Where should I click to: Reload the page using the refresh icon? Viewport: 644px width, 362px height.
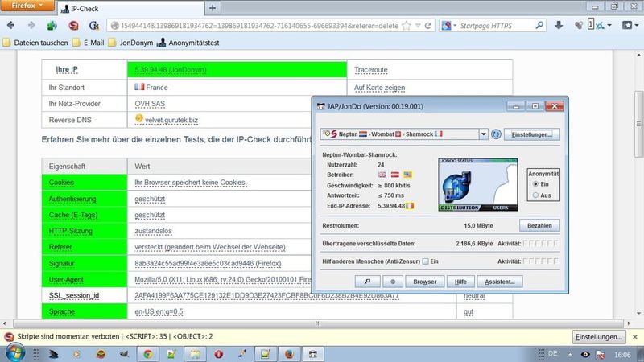pos(428,26)
